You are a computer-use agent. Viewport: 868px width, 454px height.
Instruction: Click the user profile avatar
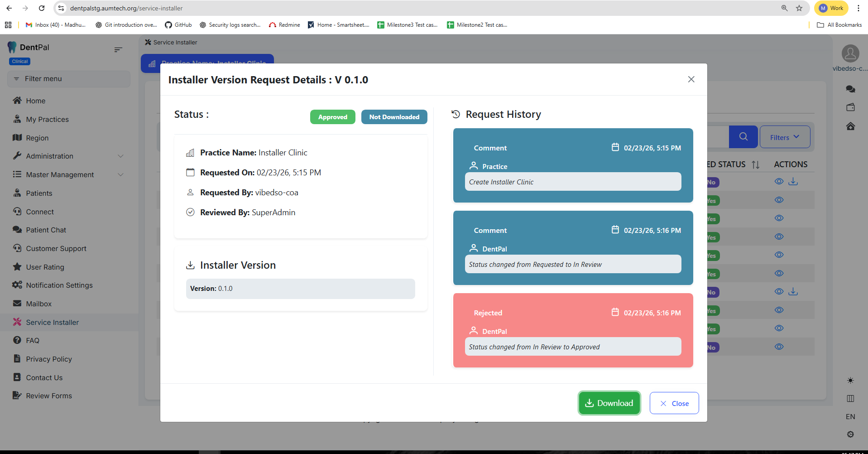pyautogui.click(x=850, y=53)
